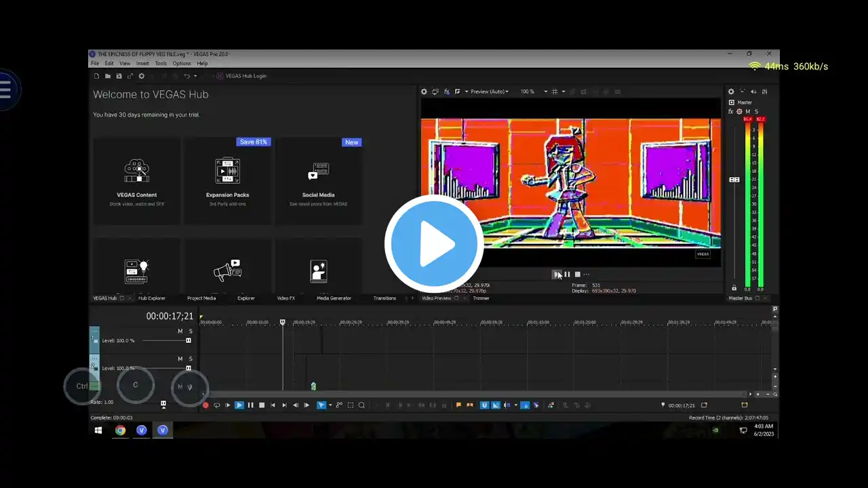Open the Undo history dropdown arrow

(x=195, y=76)
